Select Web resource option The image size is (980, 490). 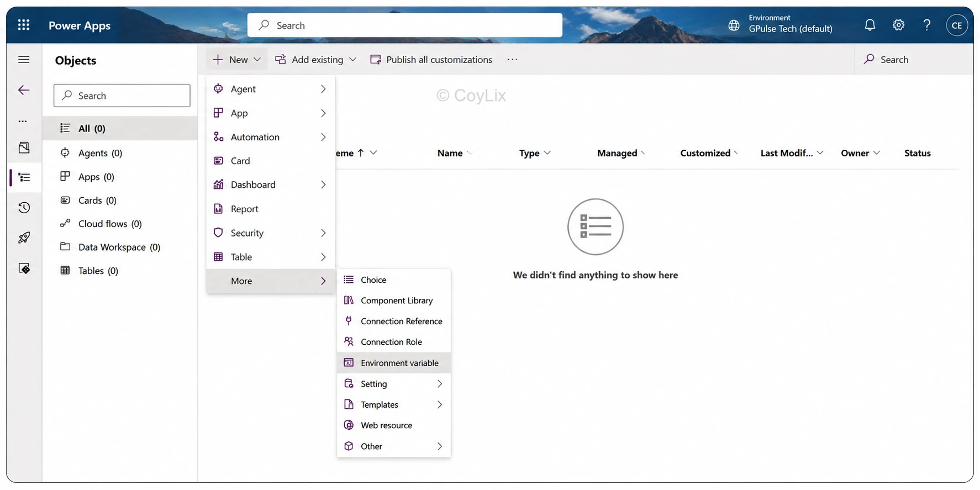(x=394, y=425)
